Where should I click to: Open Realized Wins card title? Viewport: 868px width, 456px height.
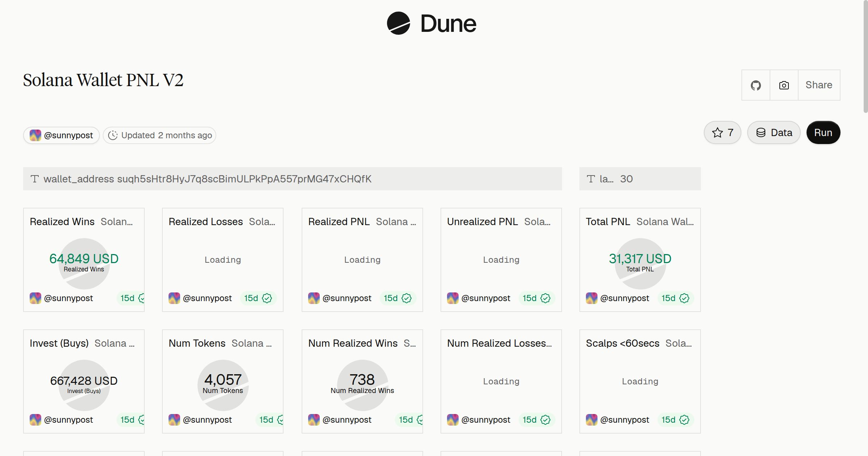(x=62, y=221)
